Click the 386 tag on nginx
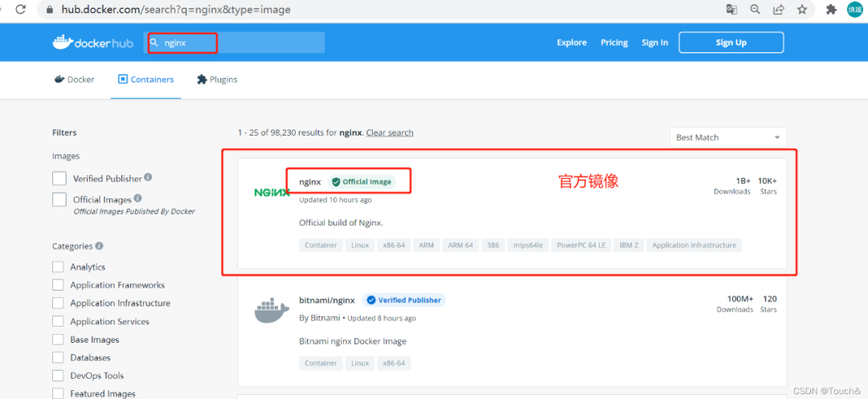 coord(493,245)
